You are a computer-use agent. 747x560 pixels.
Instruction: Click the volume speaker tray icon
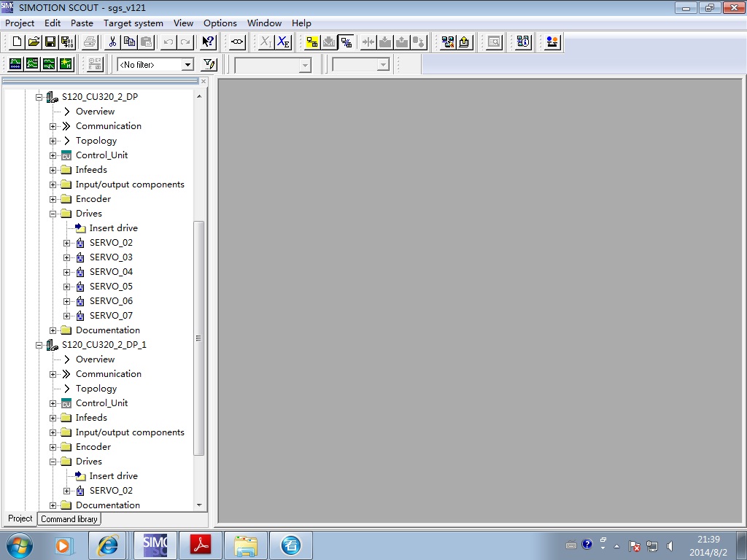pyautogui.click(x=670, y=546)
